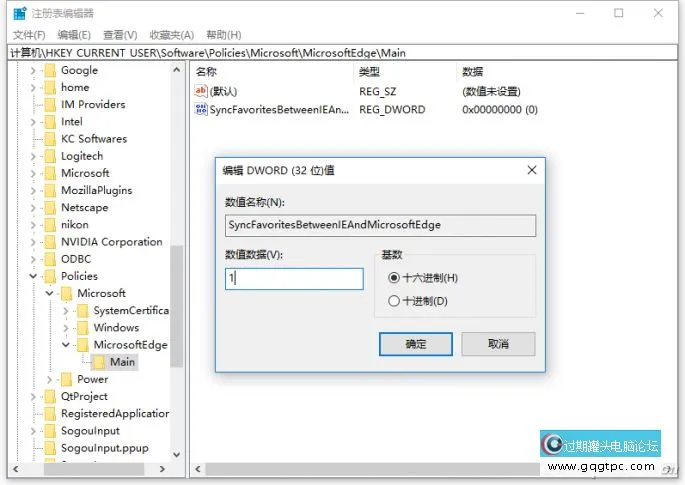
Task: Expand the Windows tree node
Action: 67,328
